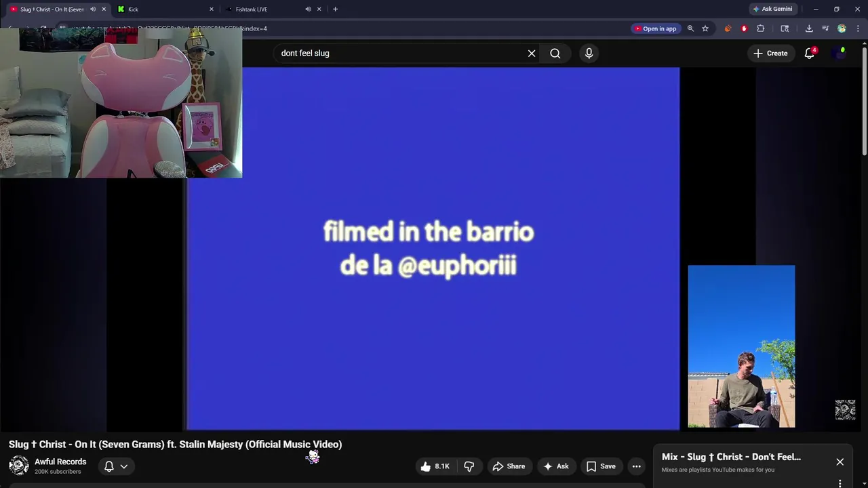The height and width of the screenshot is (488, 868).
Task: Open the Extensions puzzle menu
Action: (x=760, y=28)
